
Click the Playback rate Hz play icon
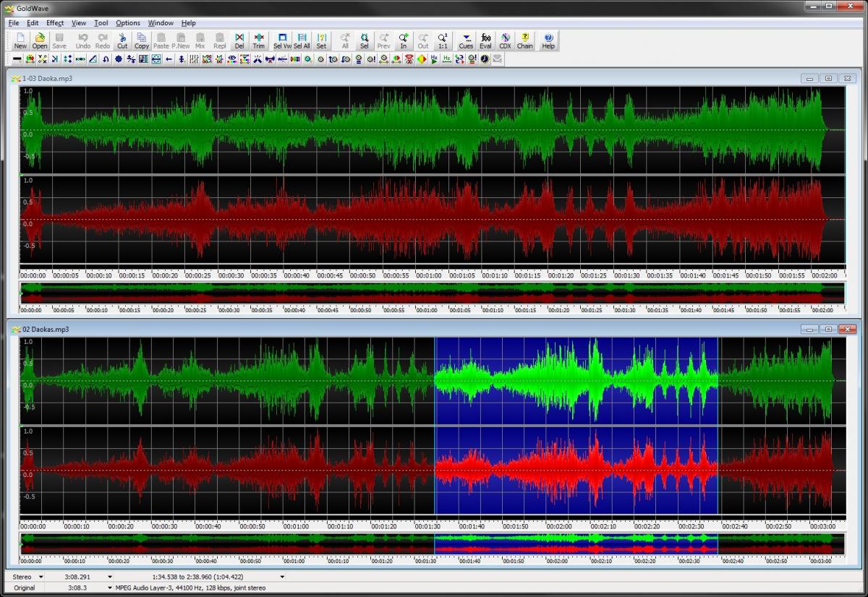click(434, 59)
